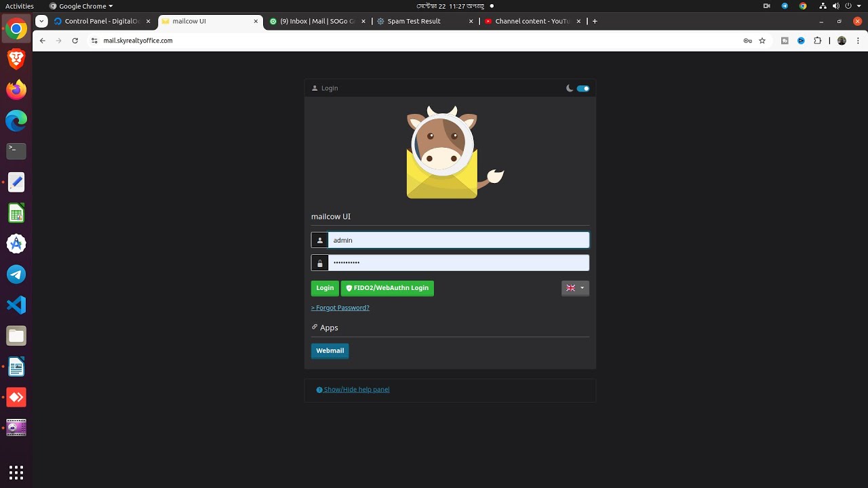Open Visual Studio Code from the dock

(16, 305)
